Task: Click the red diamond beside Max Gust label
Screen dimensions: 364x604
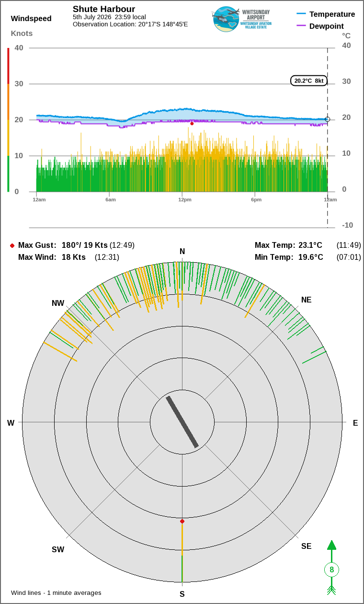Action: point(12,245)
